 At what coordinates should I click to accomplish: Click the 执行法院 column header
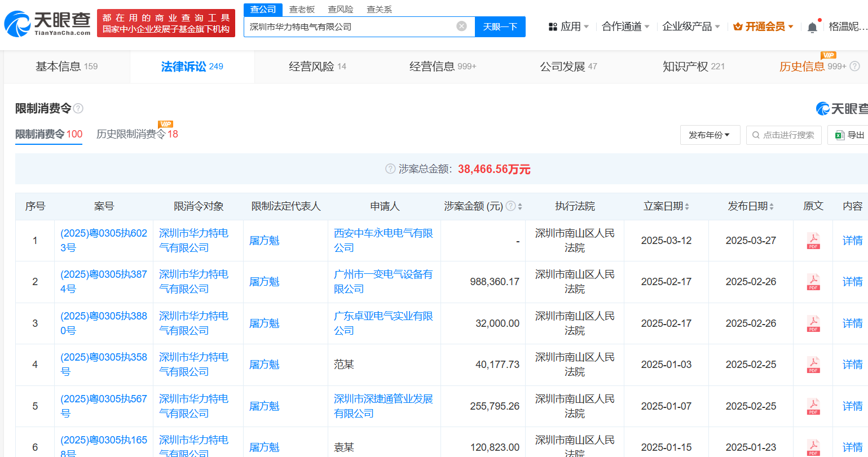(x=575, y=206)
